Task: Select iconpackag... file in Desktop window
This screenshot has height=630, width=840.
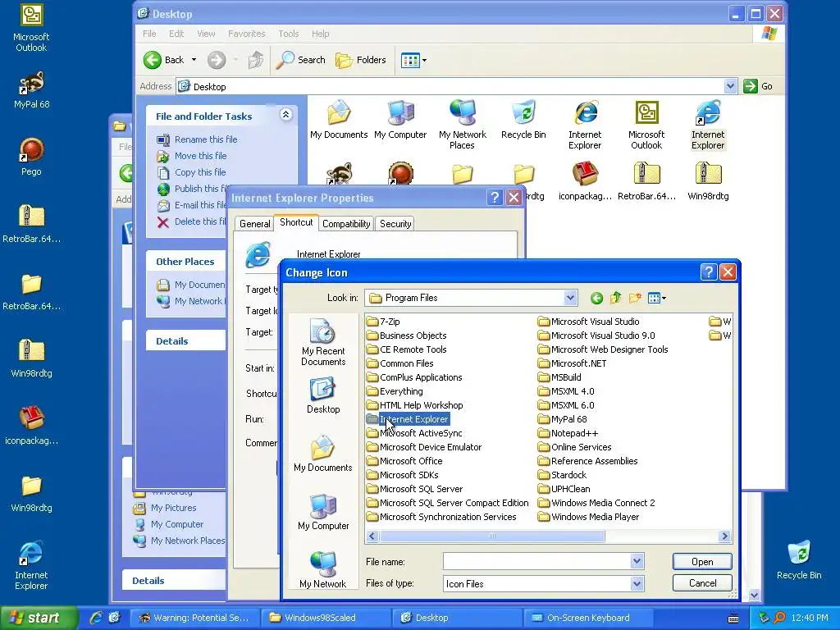Action: [585, 181]
